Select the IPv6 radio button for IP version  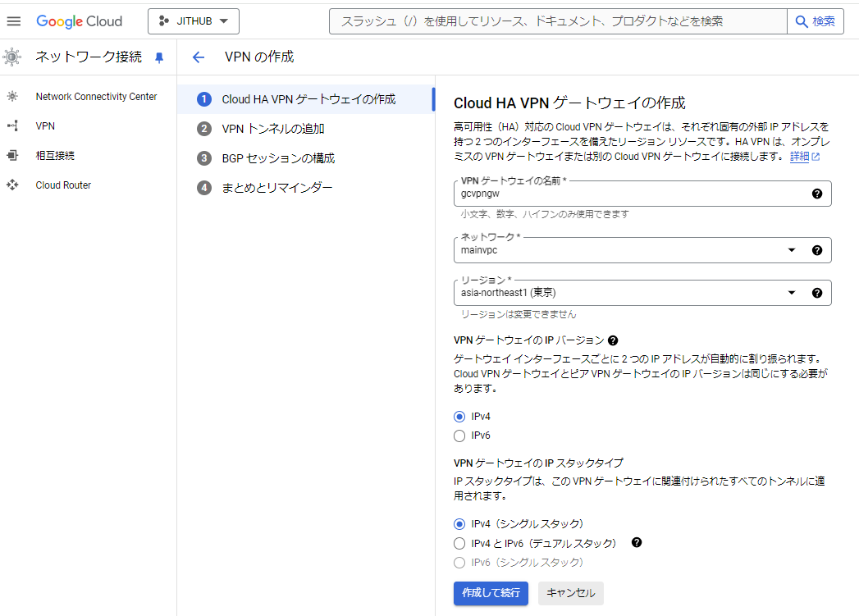click(459, 436)
